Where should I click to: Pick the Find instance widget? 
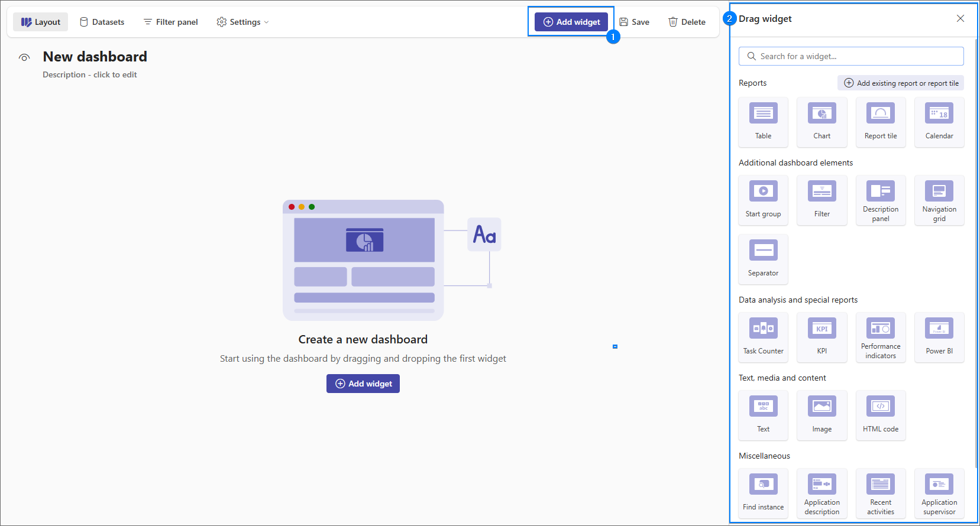[x=763, y=493]
